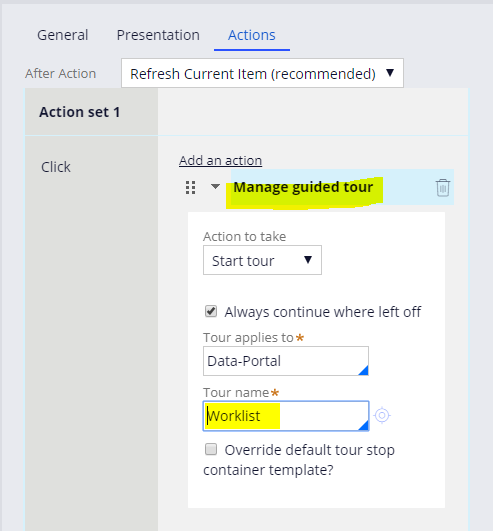Collapse the Manage guided tour action

(215, 186)
